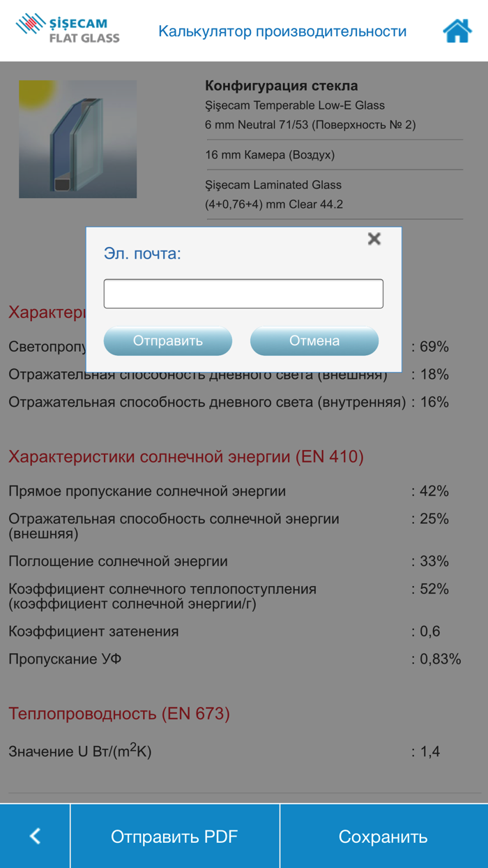Close the email dialog with the X
488x868 pixels.
pyautogui.click(x=374, y=239)
